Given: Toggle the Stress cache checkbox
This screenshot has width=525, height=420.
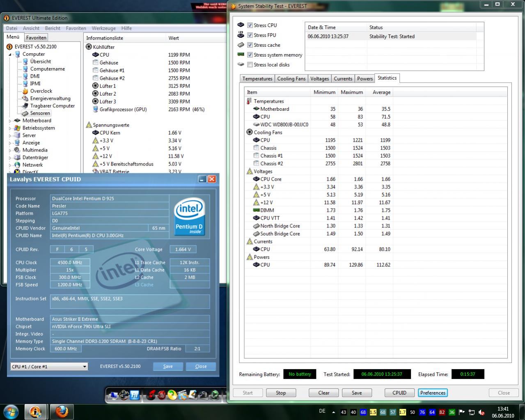Looking at the screenshot, I should tap(250, 45).
